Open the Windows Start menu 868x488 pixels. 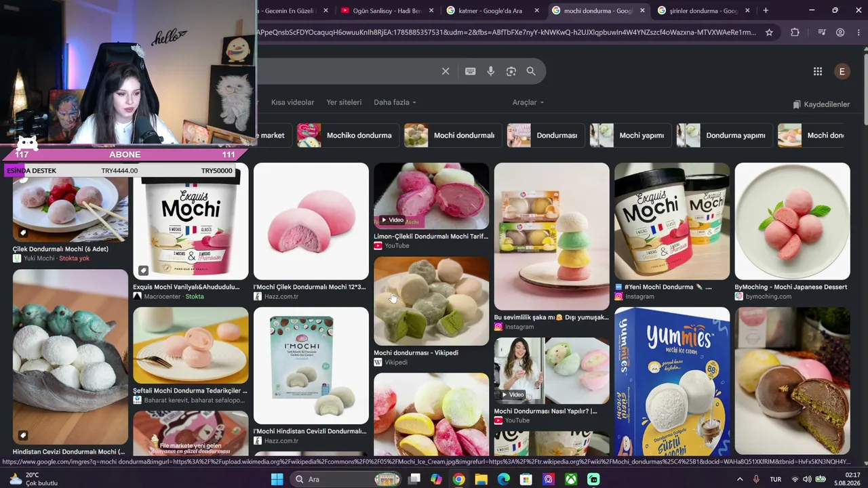[277, 479]
